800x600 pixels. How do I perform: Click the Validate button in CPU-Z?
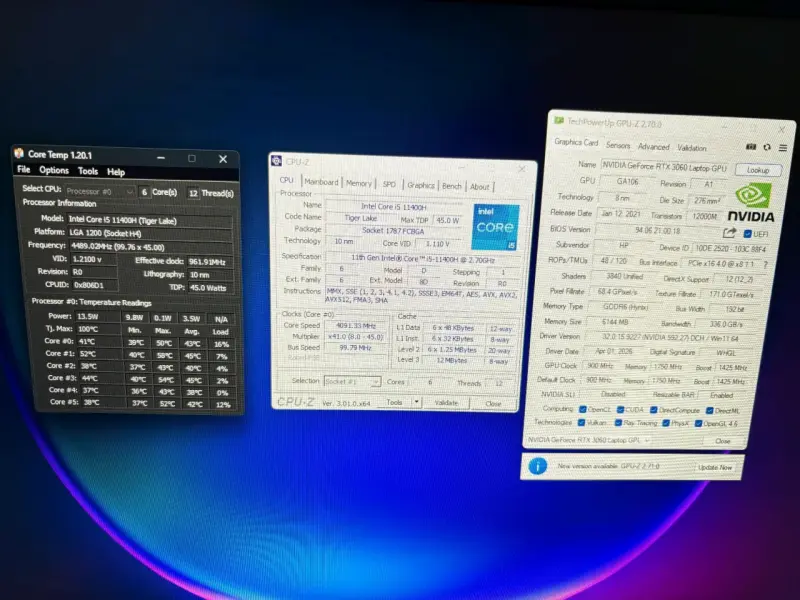pyautogui.click(x=446, y=403)
